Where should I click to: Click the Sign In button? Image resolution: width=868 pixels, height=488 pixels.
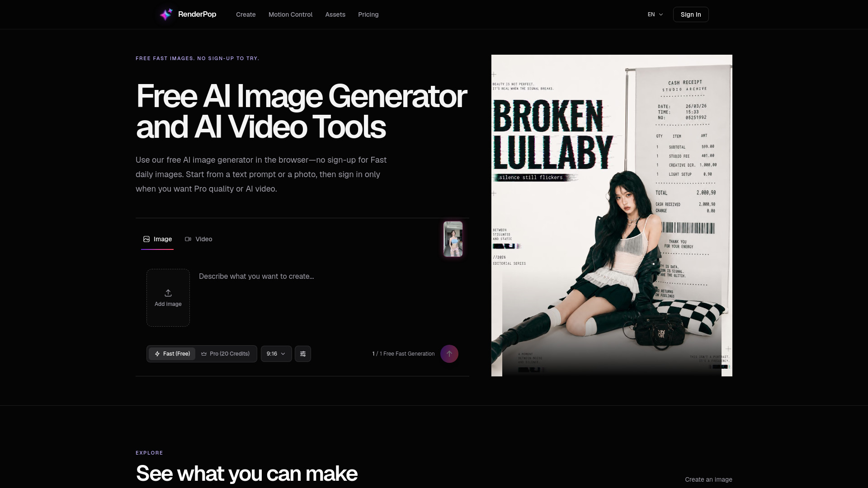click(x=691, y=14)
